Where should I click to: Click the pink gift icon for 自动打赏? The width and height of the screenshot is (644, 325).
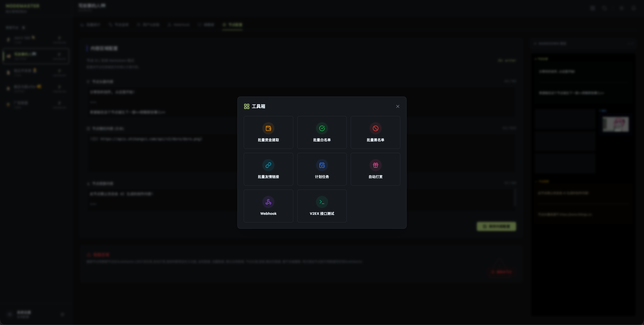point(375,165)
